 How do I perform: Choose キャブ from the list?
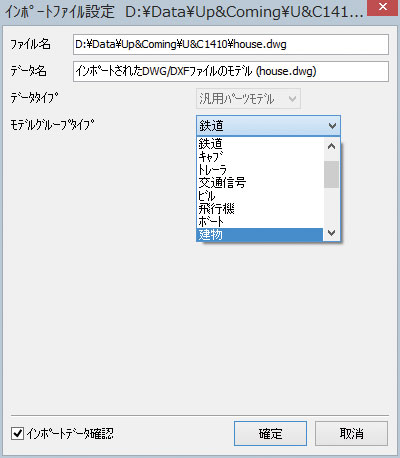pos(260,157)
